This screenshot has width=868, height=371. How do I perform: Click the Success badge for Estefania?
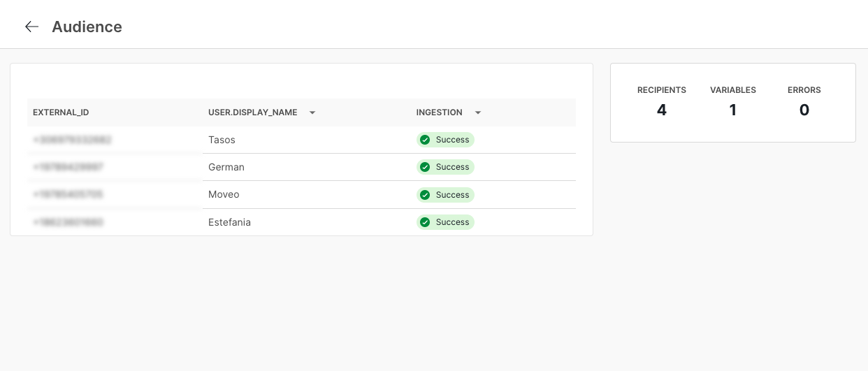(x=451, y=222)
